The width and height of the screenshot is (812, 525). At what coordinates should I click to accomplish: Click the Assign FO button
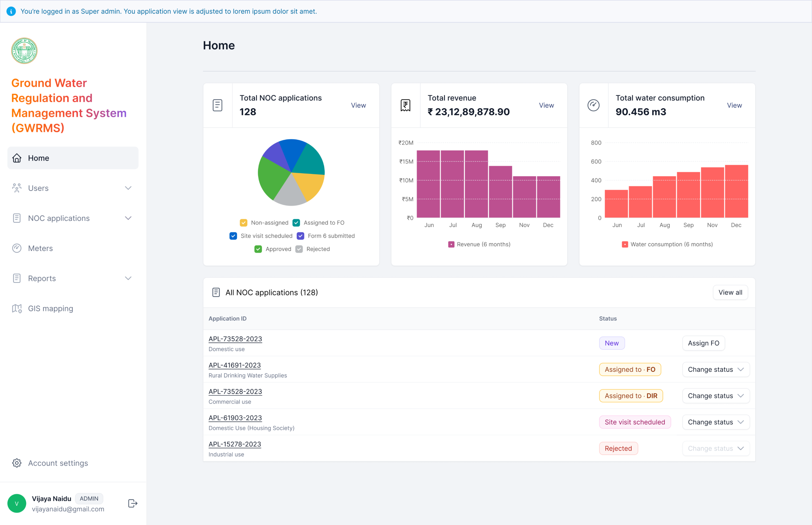tap(703, 343)
